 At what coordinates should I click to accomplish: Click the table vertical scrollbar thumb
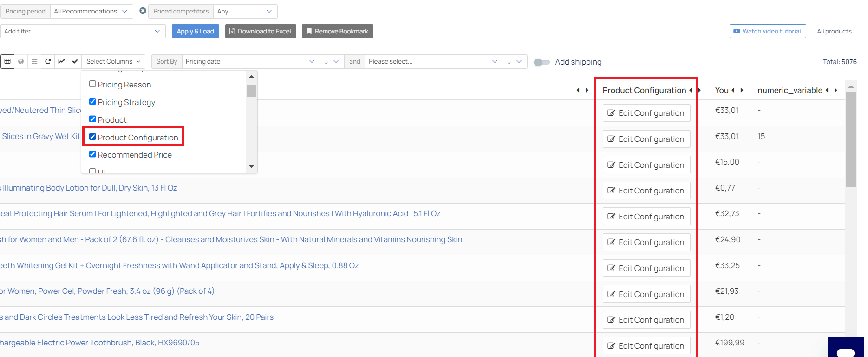(851, 139)
